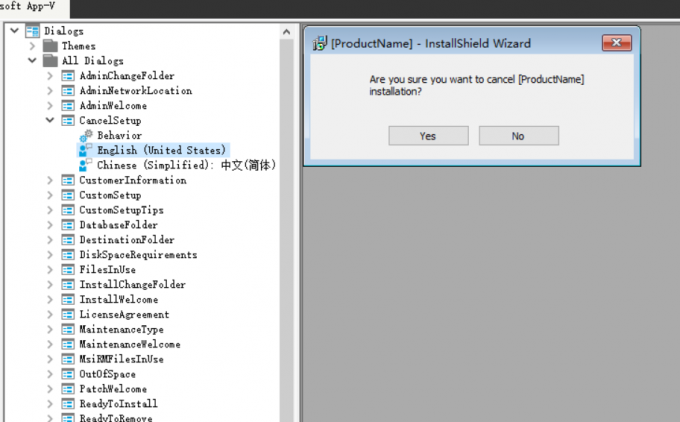Click the cancel confirmation message text
680x422 pixels.
(x=477, y=85)
